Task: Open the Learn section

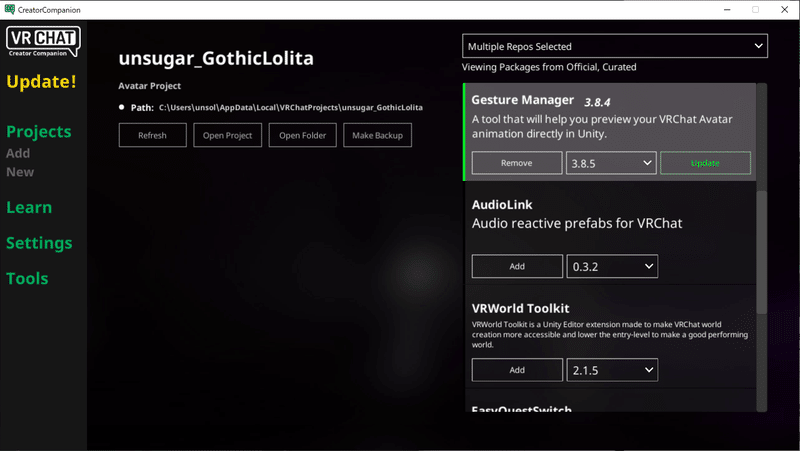Action: 29,207
